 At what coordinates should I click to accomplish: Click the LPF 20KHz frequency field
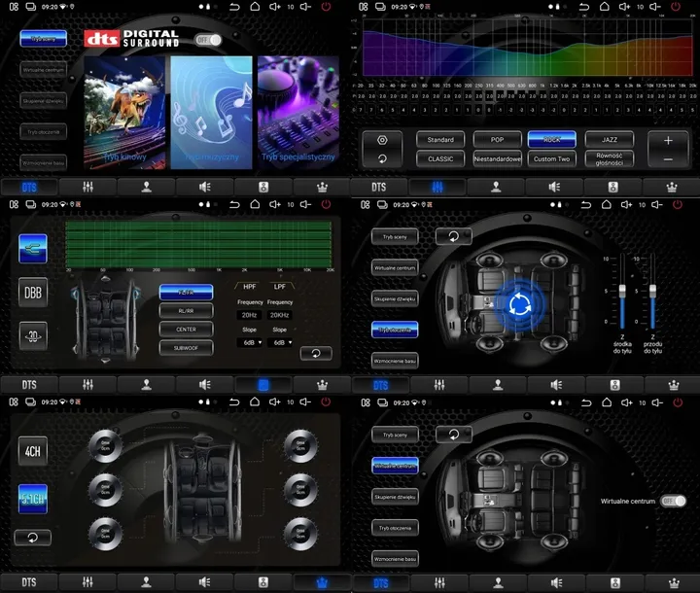(x=282, y=315)
